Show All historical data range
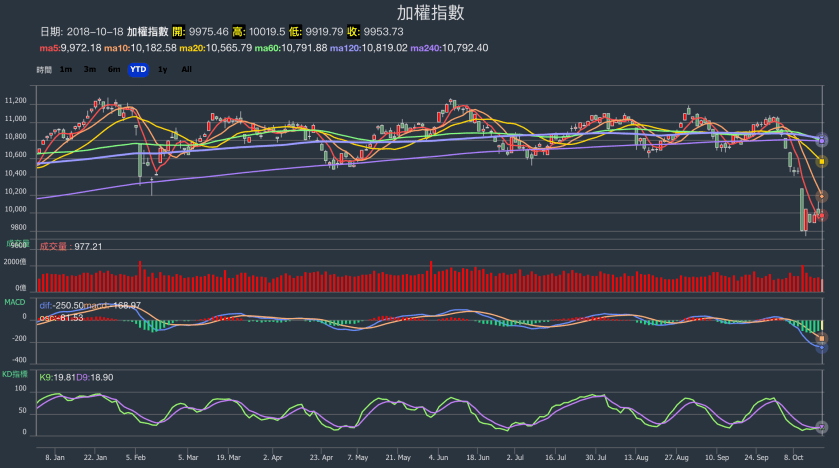 click(187, 69)
